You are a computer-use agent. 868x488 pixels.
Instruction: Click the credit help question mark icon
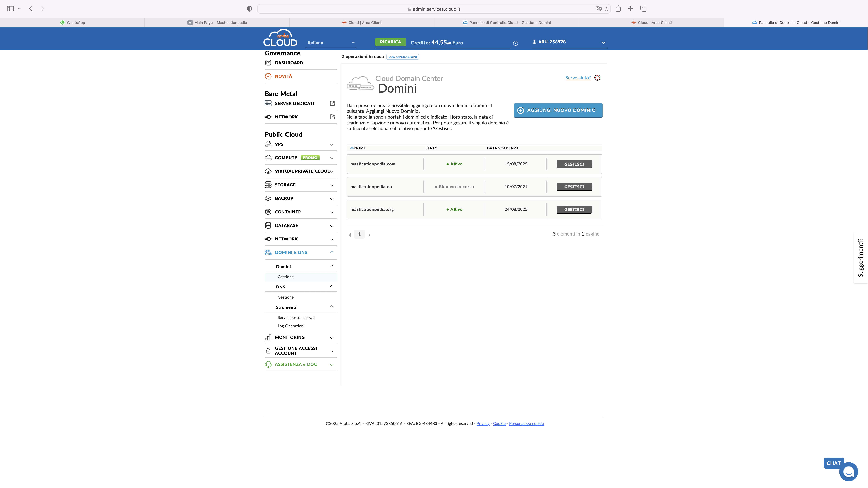tap(515, 43)
